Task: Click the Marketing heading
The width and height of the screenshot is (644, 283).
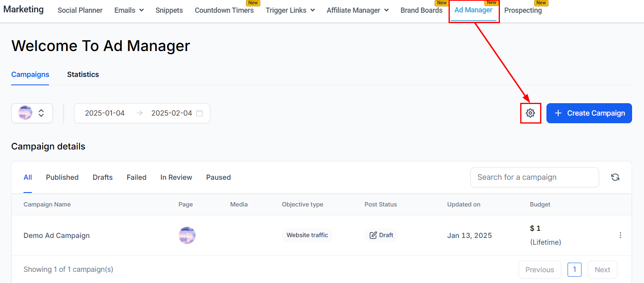Action: (23, 9)
